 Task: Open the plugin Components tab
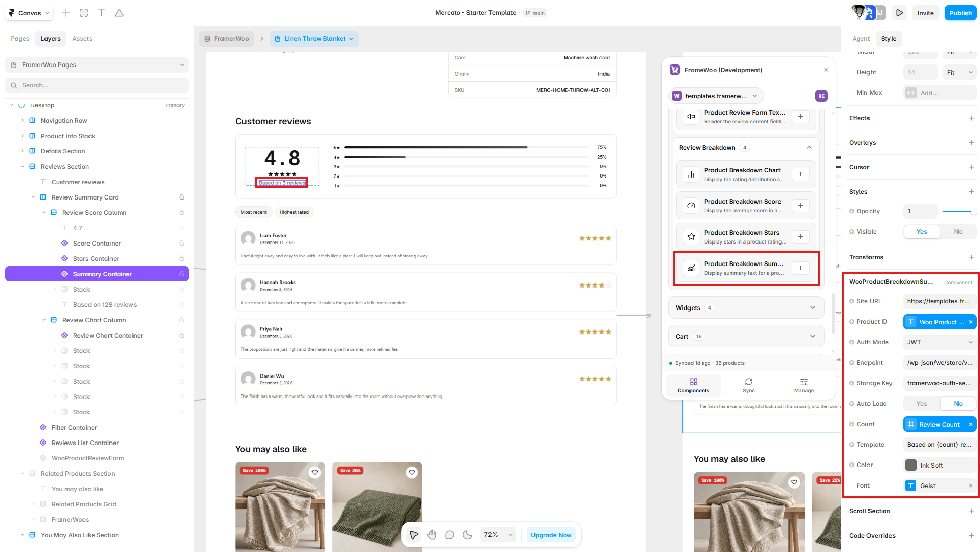coord(693,386)
